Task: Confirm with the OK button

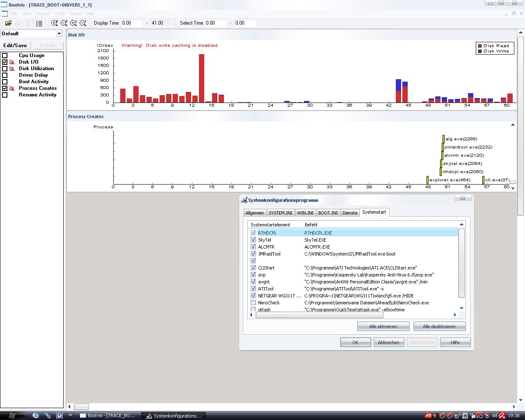Action: (356, 342)
